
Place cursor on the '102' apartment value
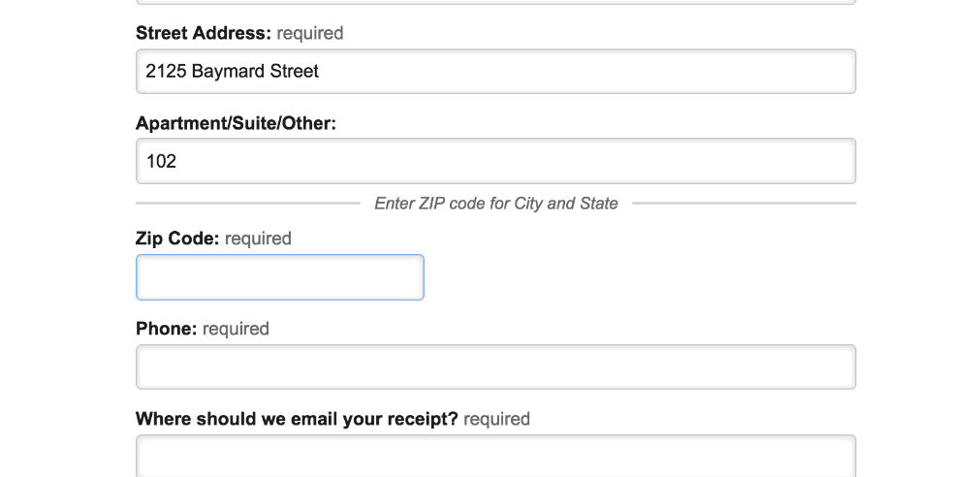161,162
